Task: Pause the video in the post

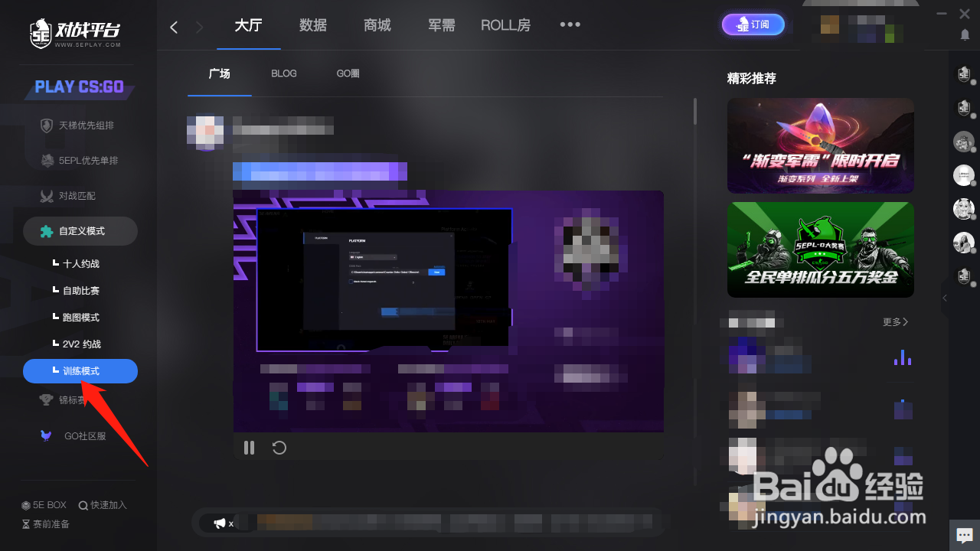Action: point(249,448)
